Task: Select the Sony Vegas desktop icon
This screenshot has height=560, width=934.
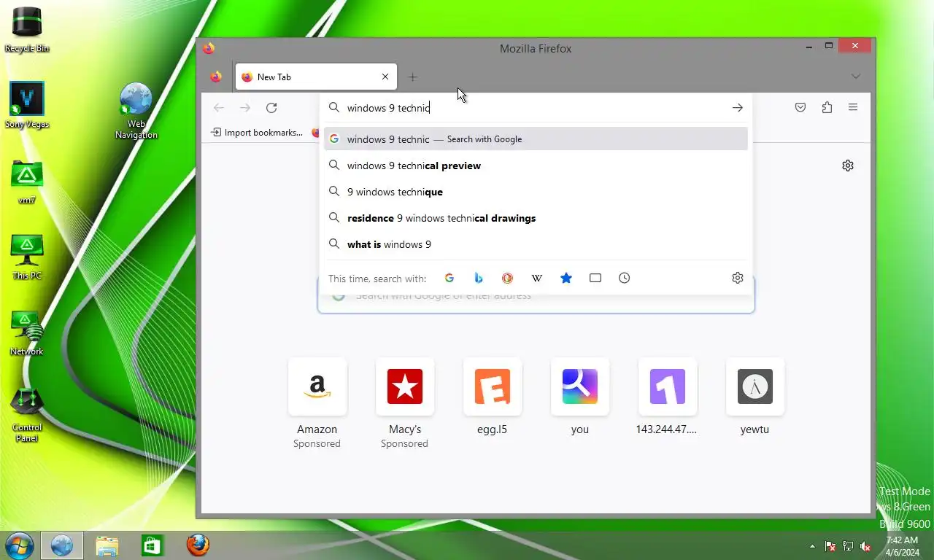Action: (x=27, y=105)
